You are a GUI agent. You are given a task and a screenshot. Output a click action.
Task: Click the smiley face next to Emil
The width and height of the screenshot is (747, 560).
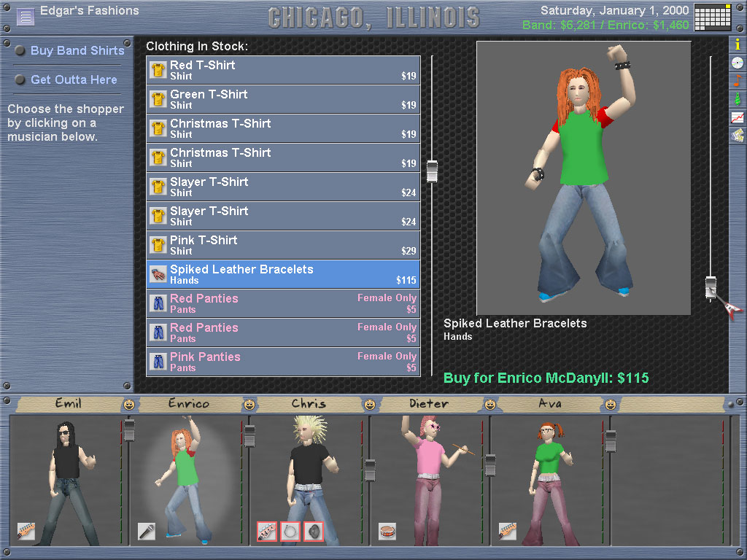point(128,404)
